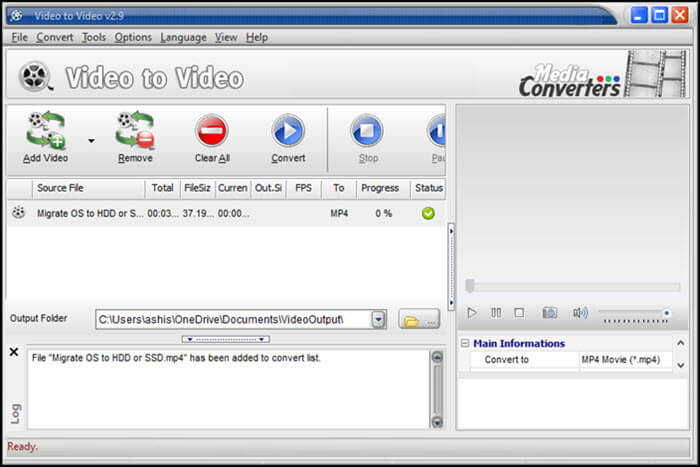Collapse the Main Informations section
This screenshot has width=700, height=467.
tap(465, 344)
